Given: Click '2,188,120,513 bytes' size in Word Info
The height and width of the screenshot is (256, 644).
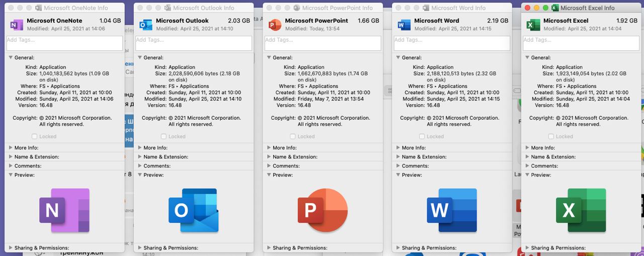Looking at the screenshot, I should (451, 73).
